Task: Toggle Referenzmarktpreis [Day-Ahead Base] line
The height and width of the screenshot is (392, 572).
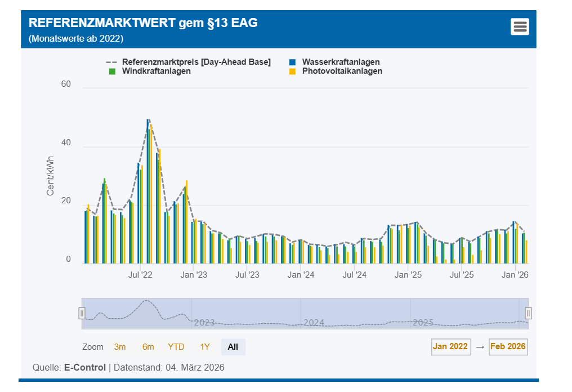Action: [196, 62]
